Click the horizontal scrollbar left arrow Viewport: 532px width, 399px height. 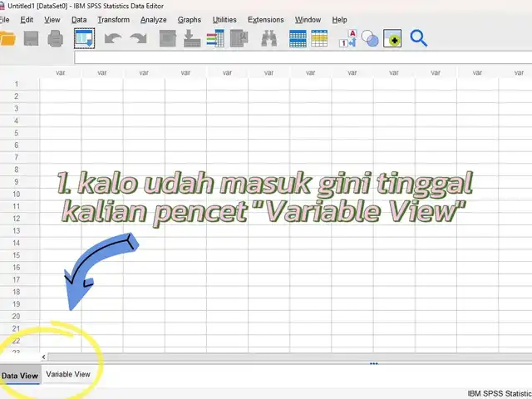coord(44,357)
